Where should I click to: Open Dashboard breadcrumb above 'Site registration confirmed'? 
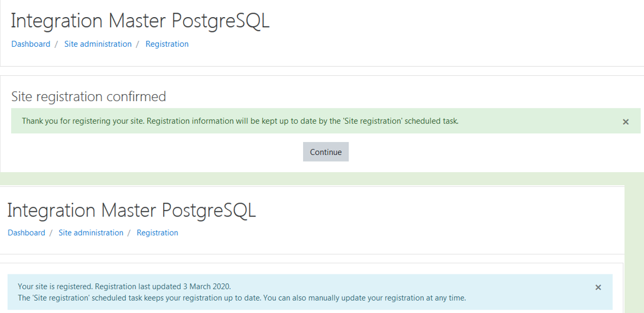tap(31, 44)
